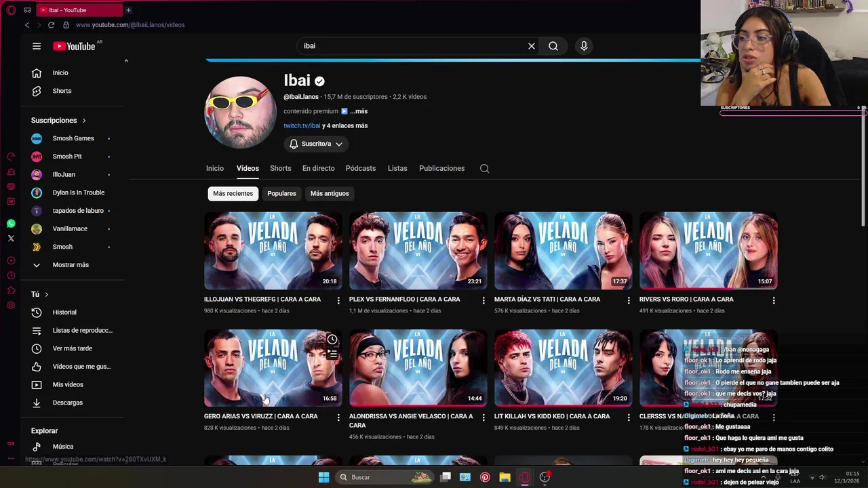Viewport: 868px width, 488px height.
Task: Play MARTA DÍAZ VS TATI thumbnail
Action: pos(563,251)
